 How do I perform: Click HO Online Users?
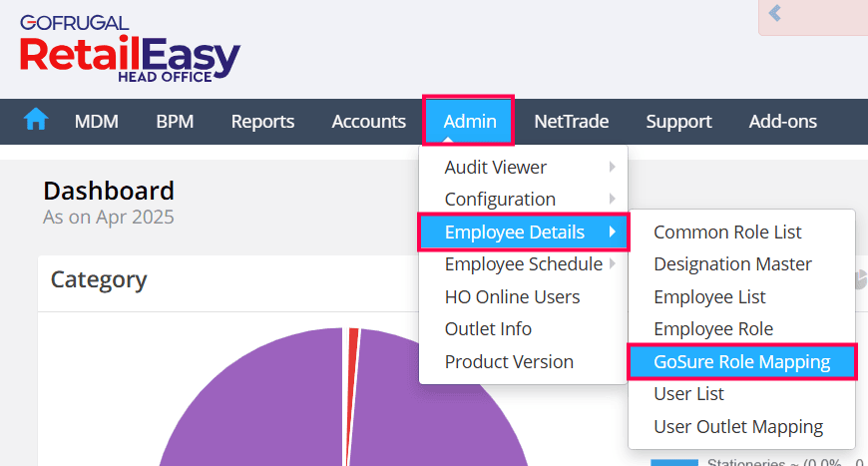click(x=512, y=296)
